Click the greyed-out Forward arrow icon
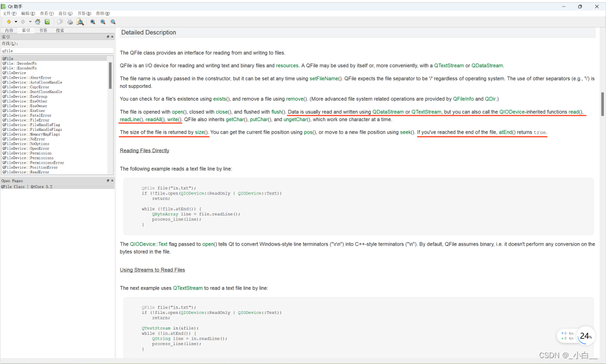Image resolution: width=606 pixels, height=364 pixels. pyautogui.click(x=23, y=22)
